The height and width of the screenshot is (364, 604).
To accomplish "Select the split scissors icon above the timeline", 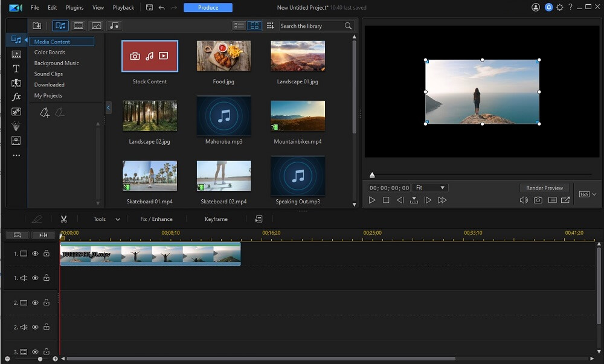I will pyautogui.click(x=63, y=219).
